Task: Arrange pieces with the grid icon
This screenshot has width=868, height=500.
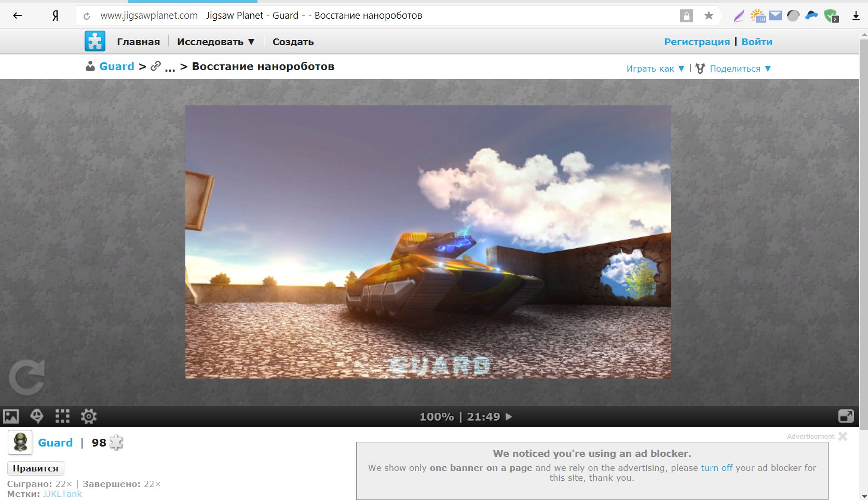Action: [62, 416]
